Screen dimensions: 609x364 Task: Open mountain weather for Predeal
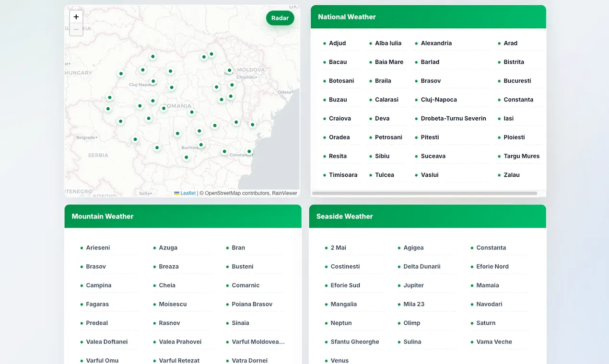(97, 323)
